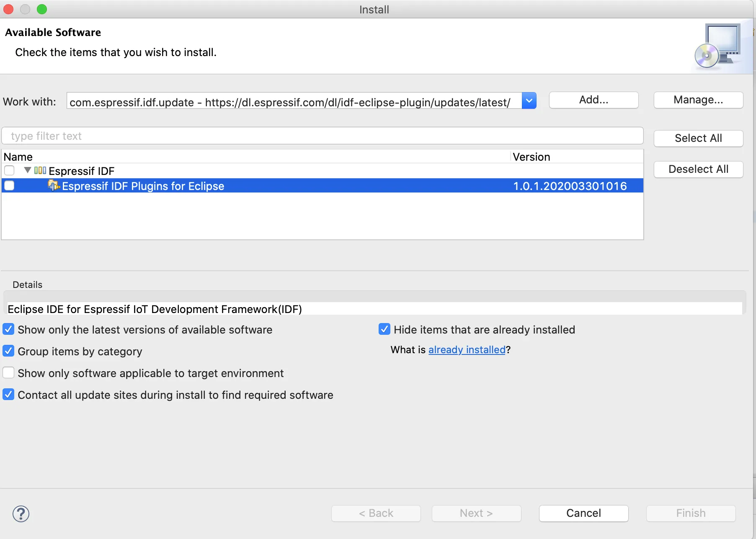Open the Work with dropdown arrow
756x539 pixels.
tap(529, 101)
